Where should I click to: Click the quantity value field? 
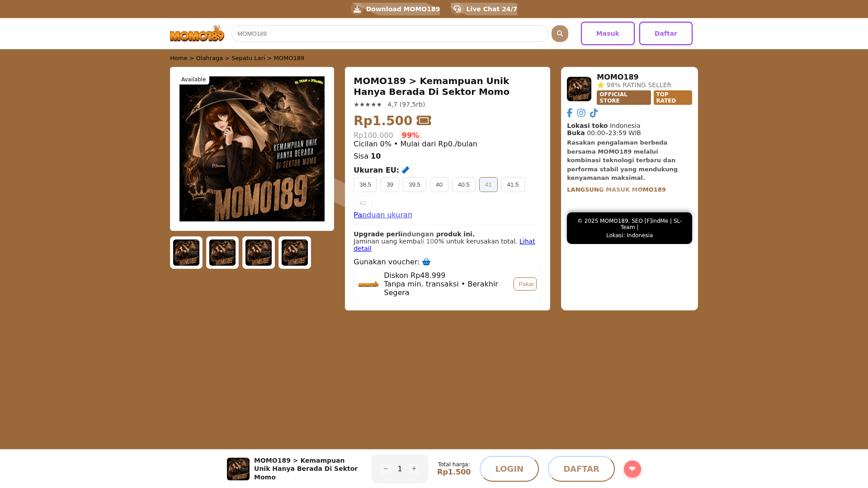(400, 469)
